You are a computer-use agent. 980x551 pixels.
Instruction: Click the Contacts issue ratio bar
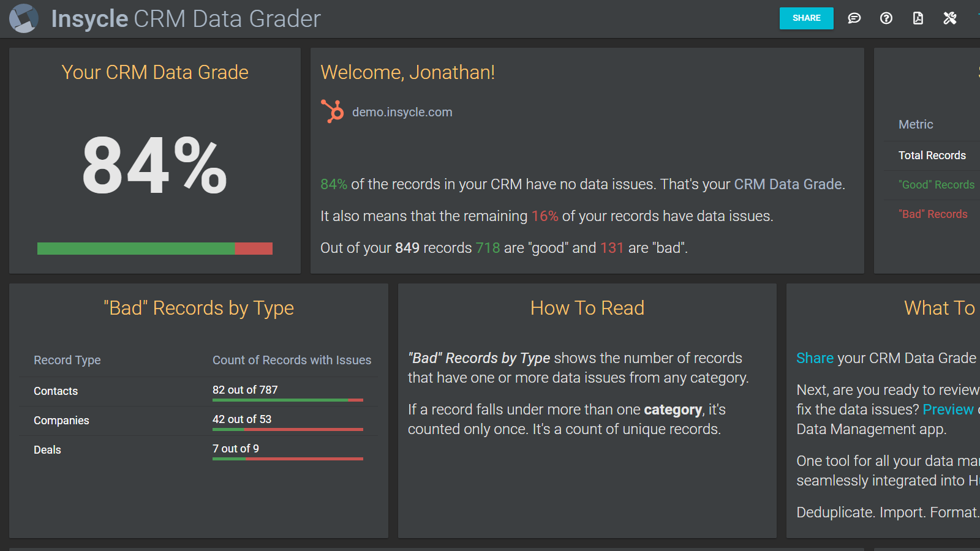287,400
